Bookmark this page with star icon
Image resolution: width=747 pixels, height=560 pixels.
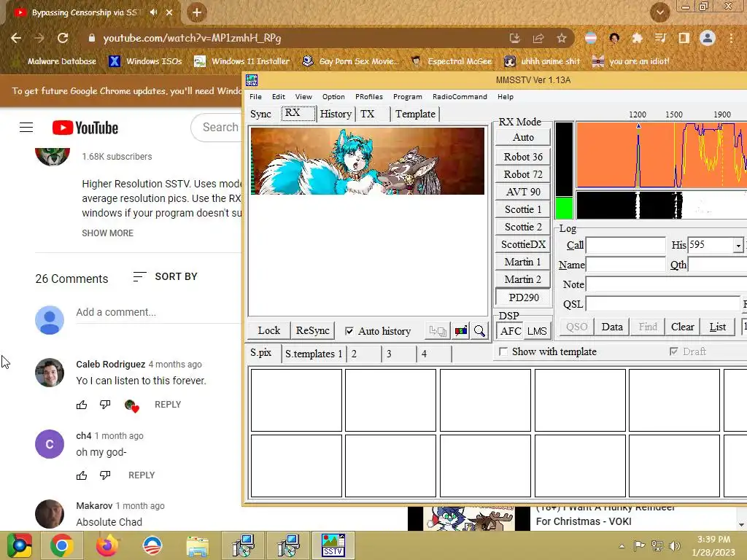click(x=562, y=38)
